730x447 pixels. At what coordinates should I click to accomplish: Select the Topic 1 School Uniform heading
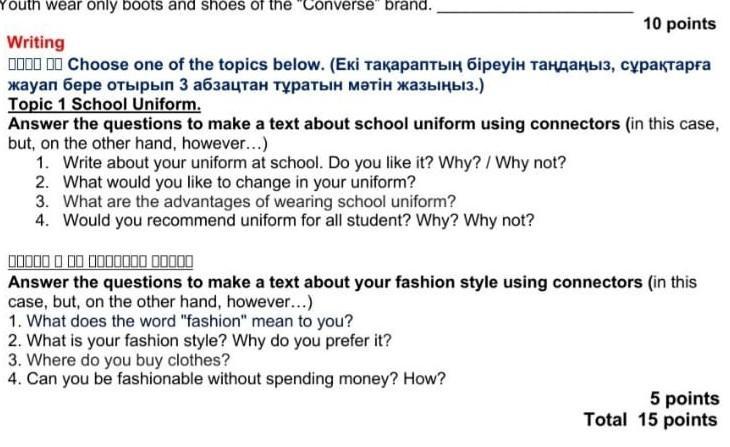[104, 104]
